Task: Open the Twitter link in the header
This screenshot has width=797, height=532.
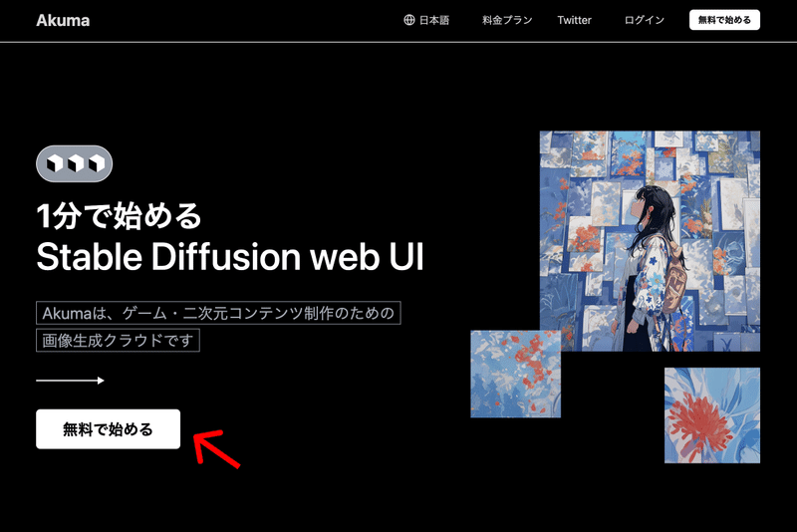Action: tap(574, 20)
